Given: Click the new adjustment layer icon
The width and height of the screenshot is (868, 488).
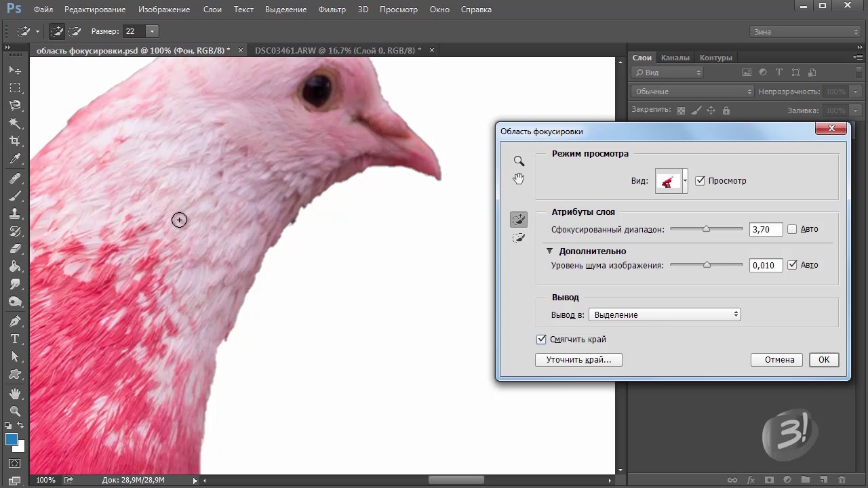Looking at the screenshot, I should [x=787, y=480].
